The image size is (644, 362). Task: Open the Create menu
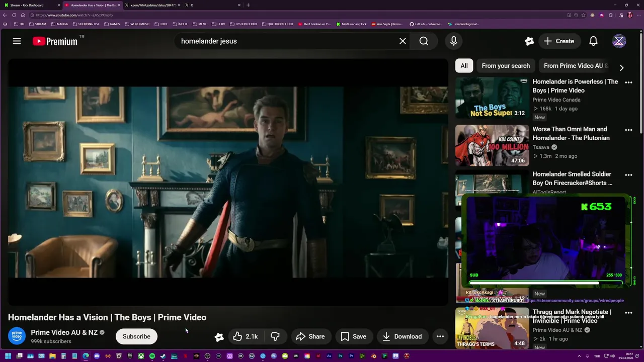(x=559, y=41)
